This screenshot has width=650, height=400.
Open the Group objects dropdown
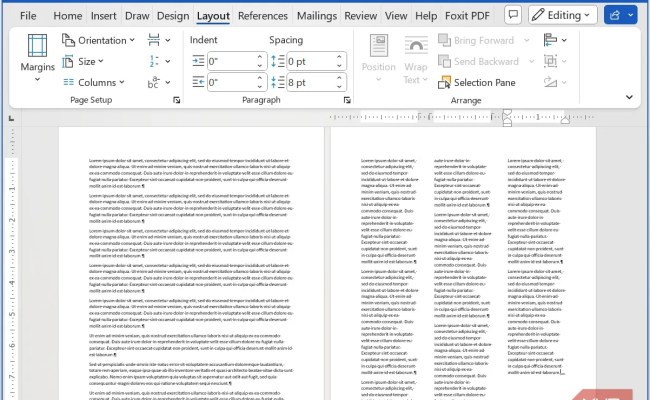click(x=555, y=61)
